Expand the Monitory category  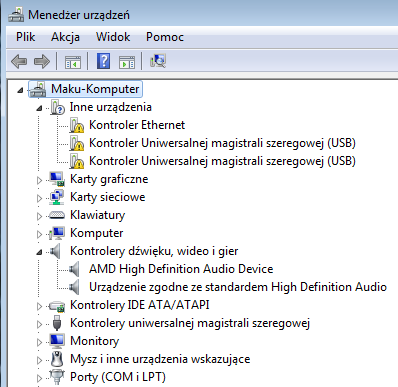click(39, 342)
